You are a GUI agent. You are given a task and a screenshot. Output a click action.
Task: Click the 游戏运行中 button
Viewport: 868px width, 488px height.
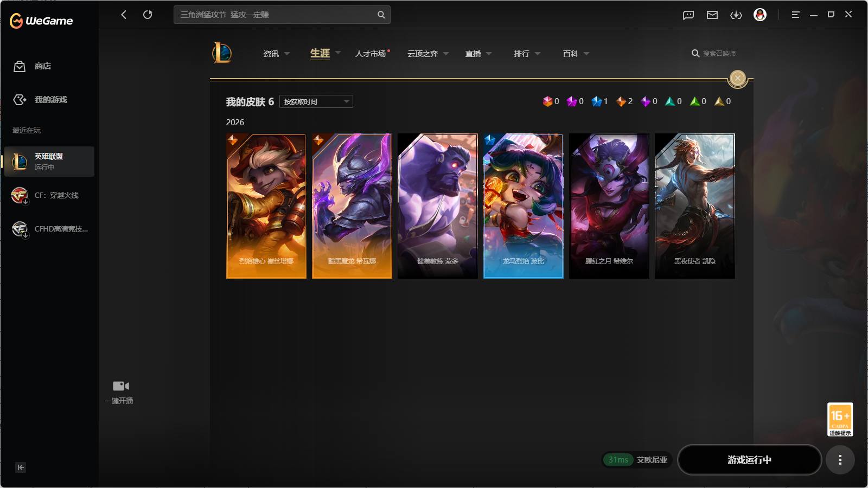click(750, 460)
